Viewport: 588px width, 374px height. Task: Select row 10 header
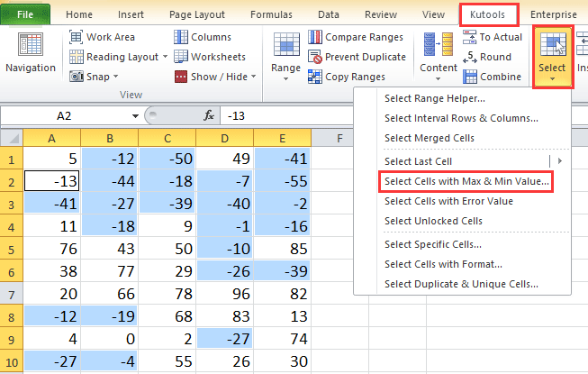11,362
